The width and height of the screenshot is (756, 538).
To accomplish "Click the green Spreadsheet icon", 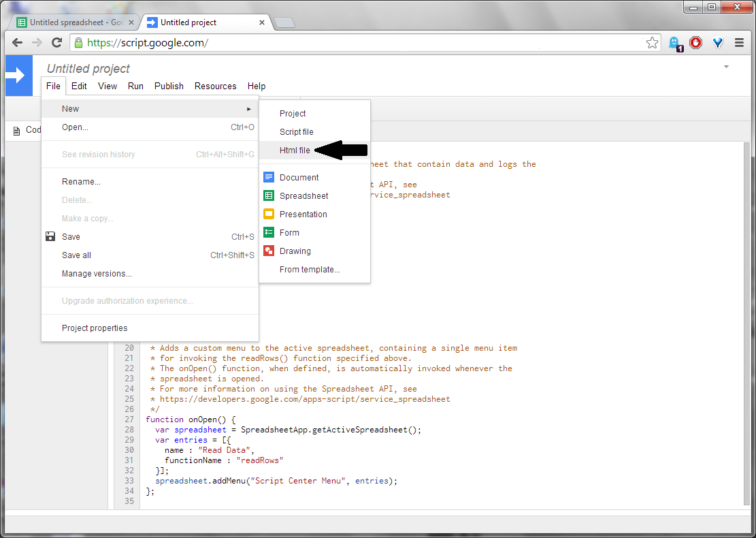I will coord(268,195).
